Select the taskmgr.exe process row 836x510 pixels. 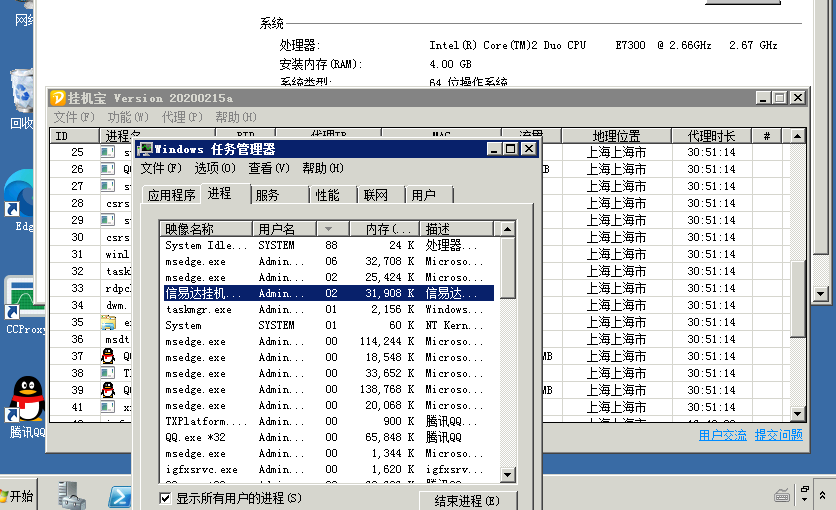pos(328,309)
